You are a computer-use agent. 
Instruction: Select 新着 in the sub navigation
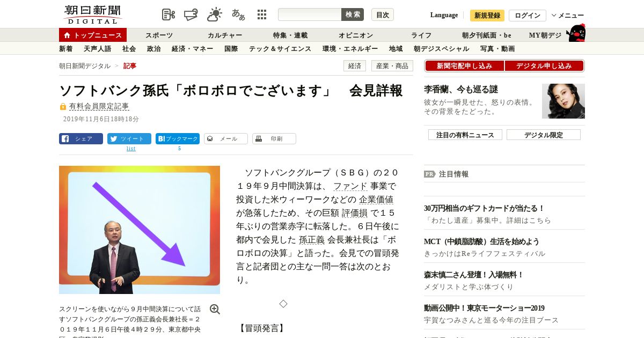coord(66,49)
